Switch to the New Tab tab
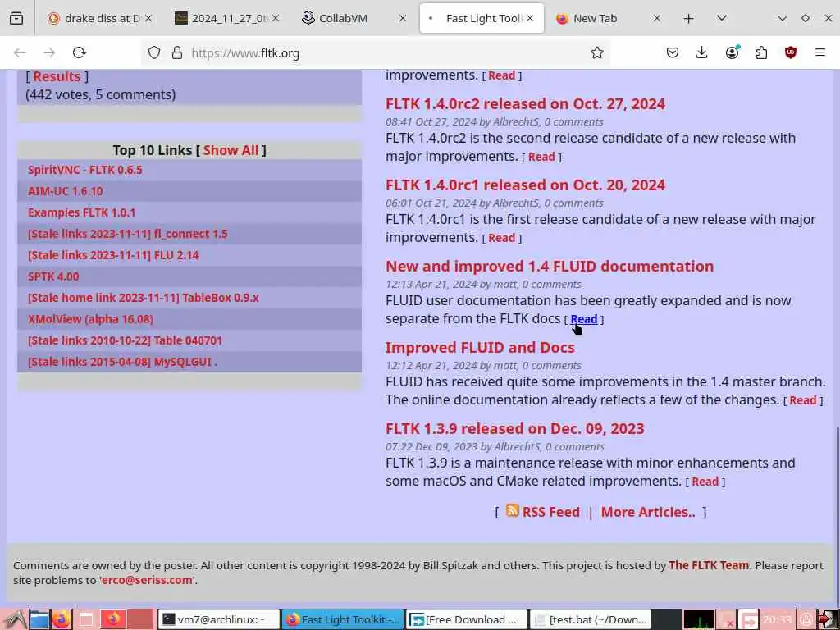Viewport: 840px width, 630px height. coord(609,18)
